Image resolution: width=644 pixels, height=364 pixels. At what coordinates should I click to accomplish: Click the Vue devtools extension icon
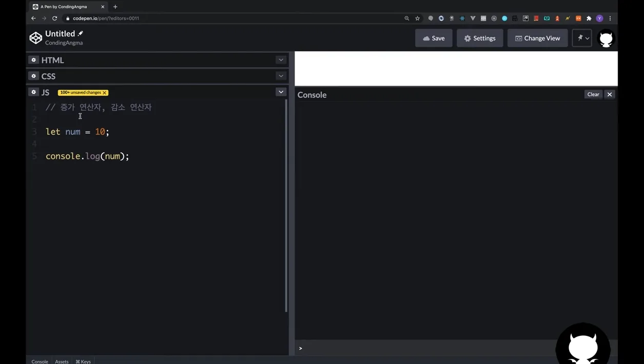(473, 18)
